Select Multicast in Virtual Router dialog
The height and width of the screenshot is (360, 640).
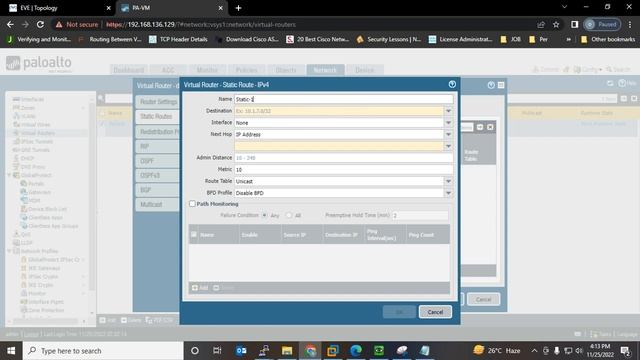pyautogui.click(x=157, y=204)
